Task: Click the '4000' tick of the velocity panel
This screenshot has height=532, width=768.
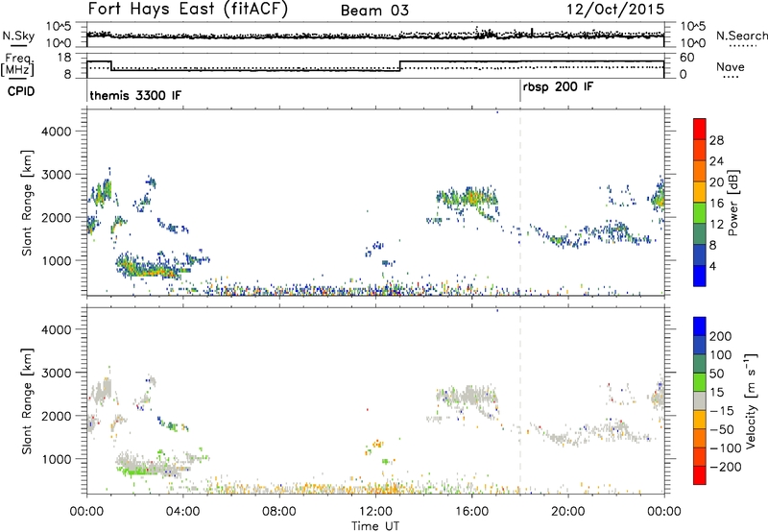Action: click(x=57, y=329)
